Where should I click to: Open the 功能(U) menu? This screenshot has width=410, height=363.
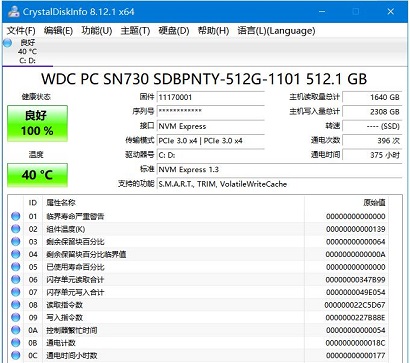[97, 31]
